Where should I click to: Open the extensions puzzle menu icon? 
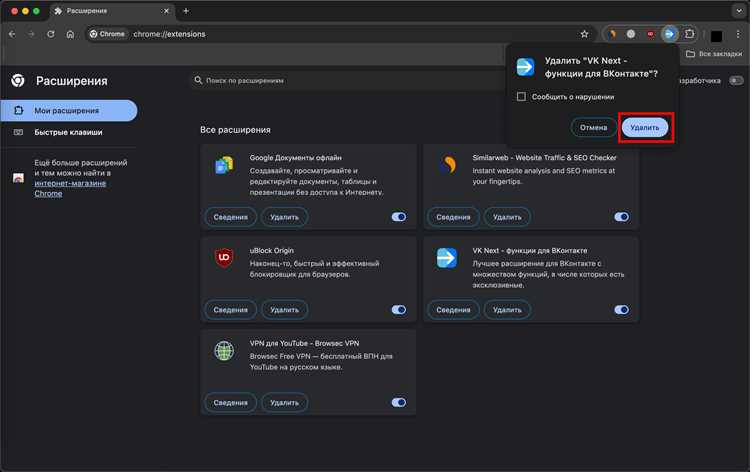click(x=689, y=34)
